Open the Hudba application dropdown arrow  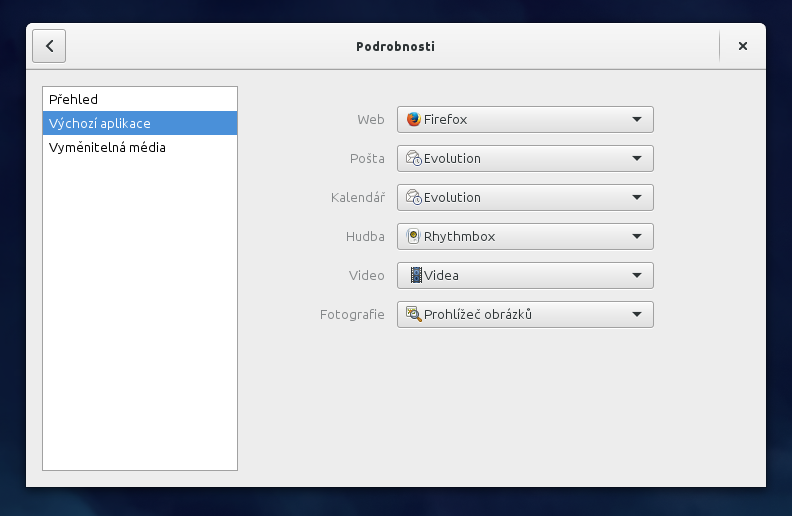(x=637, y=237)
